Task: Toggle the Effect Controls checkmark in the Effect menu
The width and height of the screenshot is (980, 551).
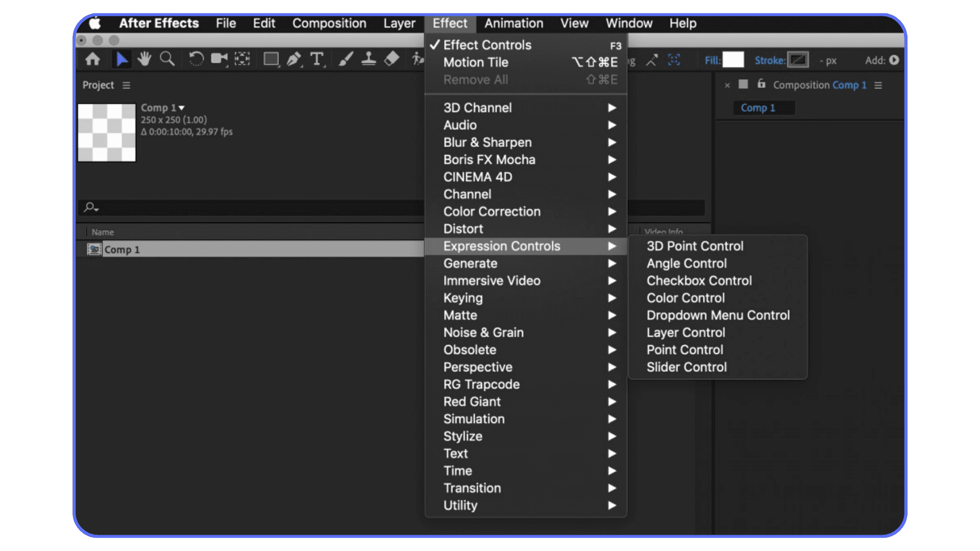Action: (434, 45)
